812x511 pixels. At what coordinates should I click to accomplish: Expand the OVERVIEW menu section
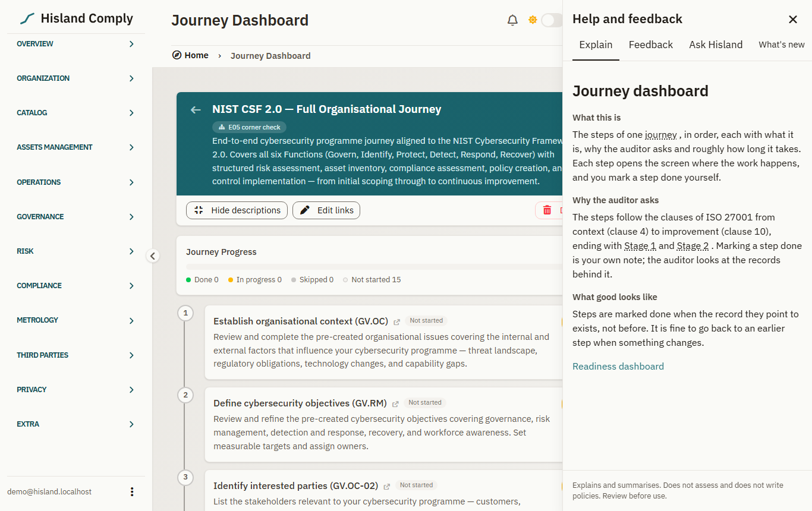click(x=76, y=44)
